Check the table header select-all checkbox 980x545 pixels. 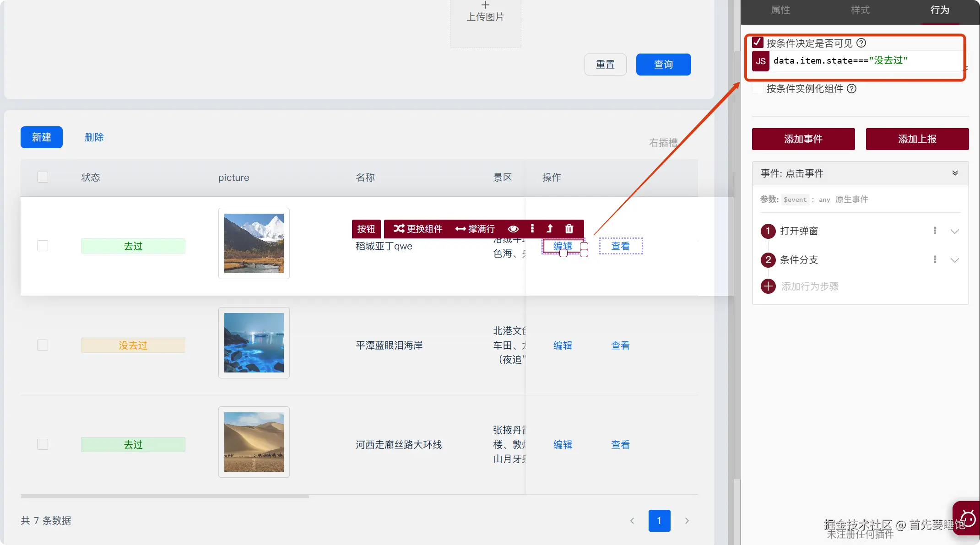(43, 177)
